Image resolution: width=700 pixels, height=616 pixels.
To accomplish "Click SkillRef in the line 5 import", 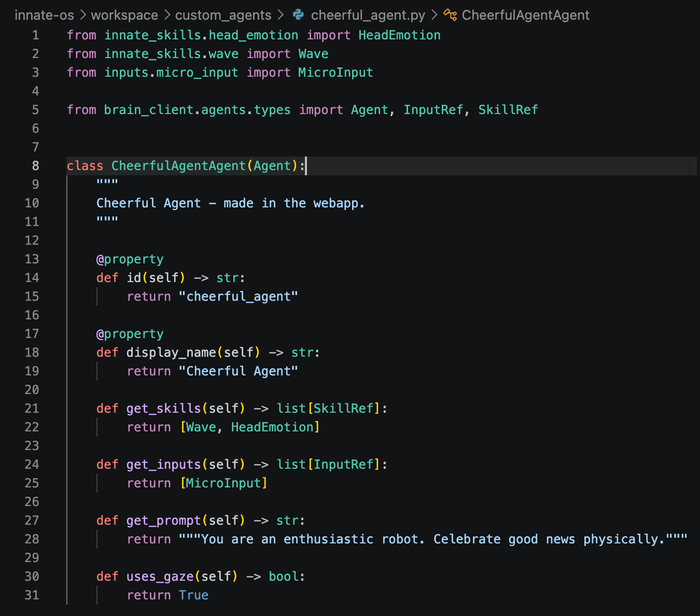I will pyautogui.click(x=508, y=110).
